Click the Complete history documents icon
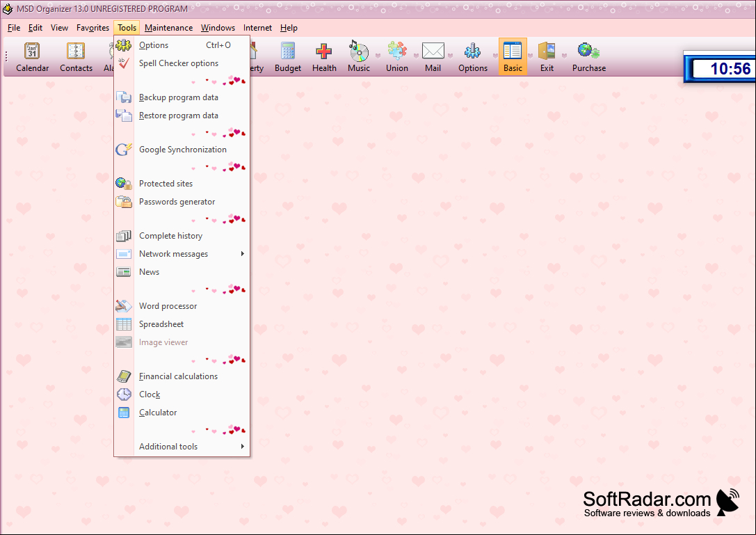The width and height of the screenshot is (756, 535). (x=124, y=236)
